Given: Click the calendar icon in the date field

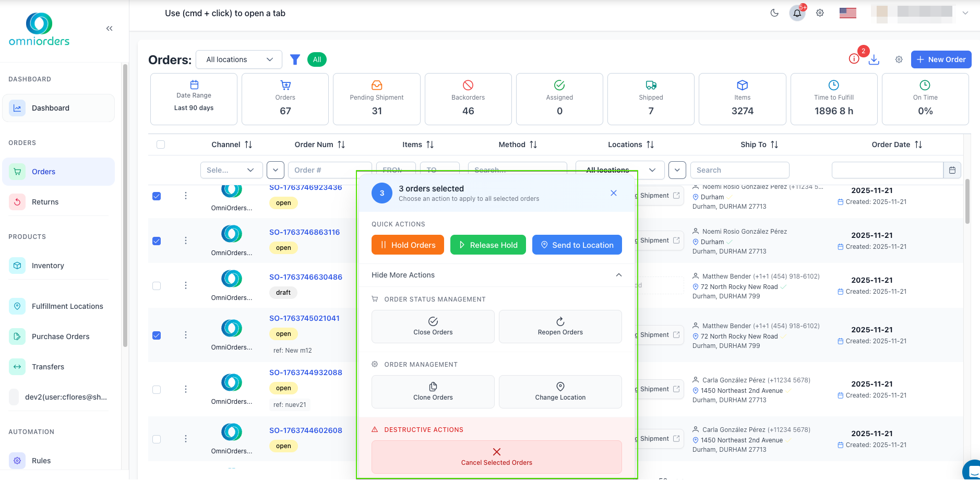Looking at the screenshot, I should point(952,170).
